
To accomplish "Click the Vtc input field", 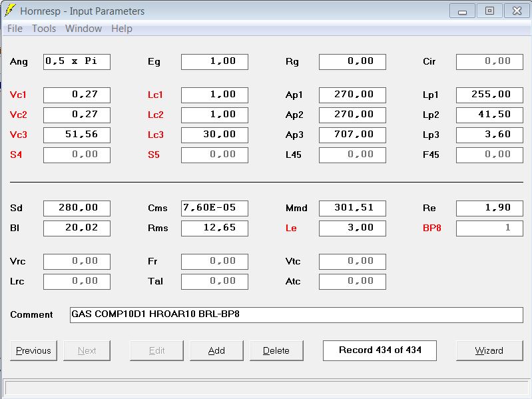I will point(352,262).
